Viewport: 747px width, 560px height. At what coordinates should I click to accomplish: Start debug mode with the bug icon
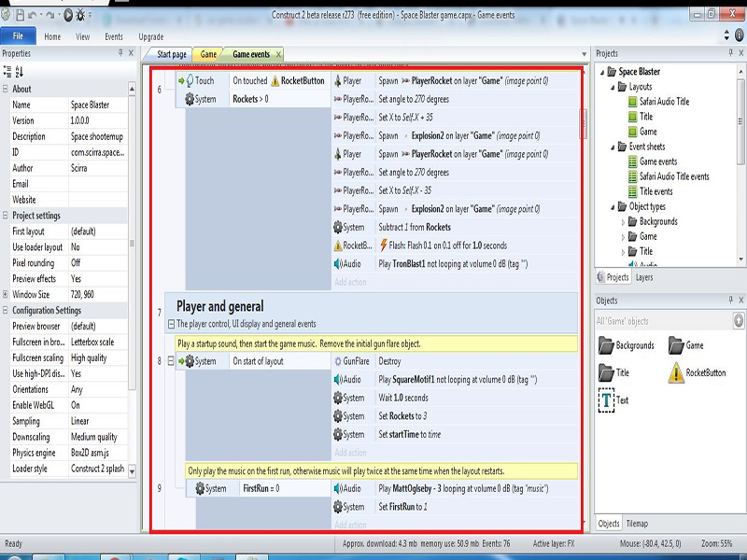80,15
